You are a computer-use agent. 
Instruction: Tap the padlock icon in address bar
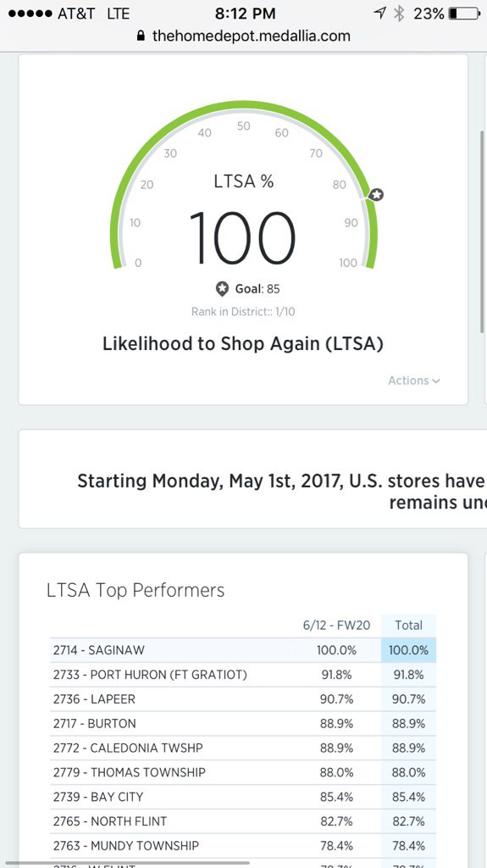point(141,36)
